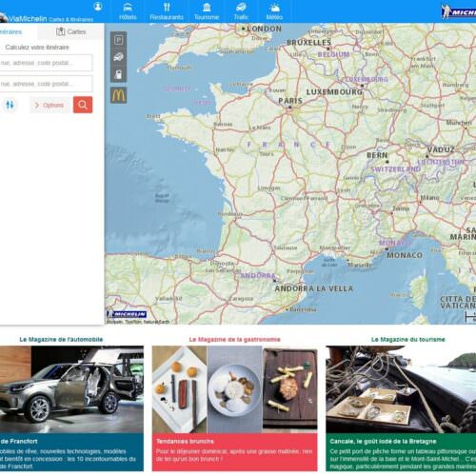Swap departure and destination fields

pyautogui.click(x=10, y=105)
